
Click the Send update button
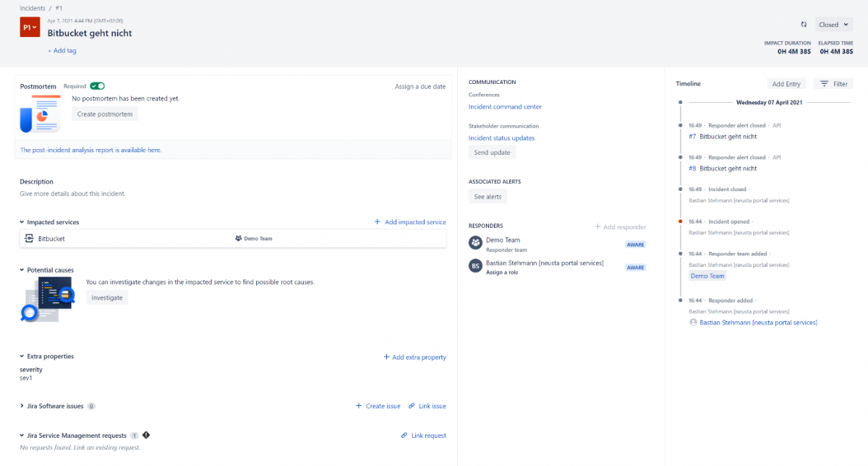click(492, 153)
